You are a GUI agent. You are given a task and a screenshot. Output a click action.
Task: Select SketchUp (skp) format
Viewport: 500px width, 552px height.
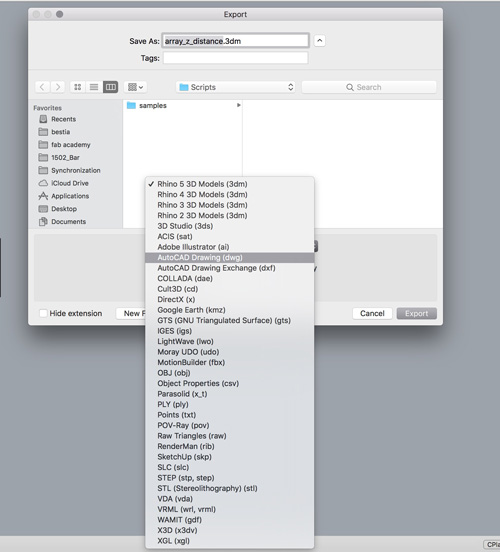pos(230,457)
